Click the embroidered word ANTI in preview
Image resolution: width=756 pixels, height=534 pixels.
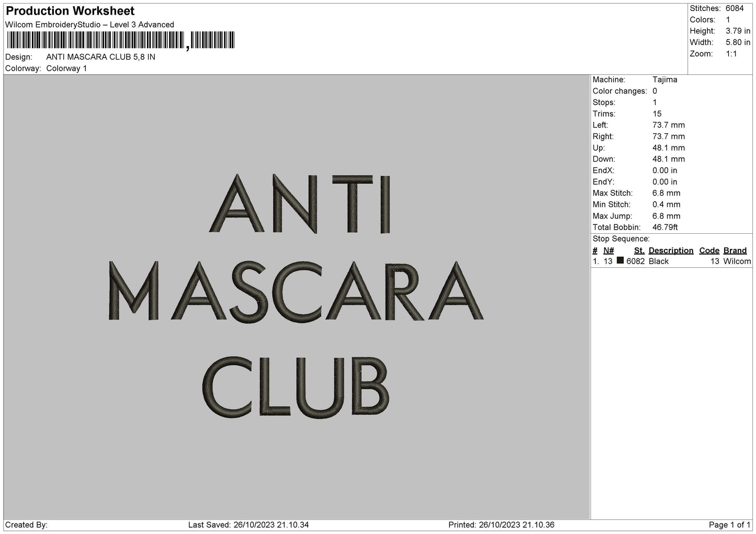(x=300, y=203)
